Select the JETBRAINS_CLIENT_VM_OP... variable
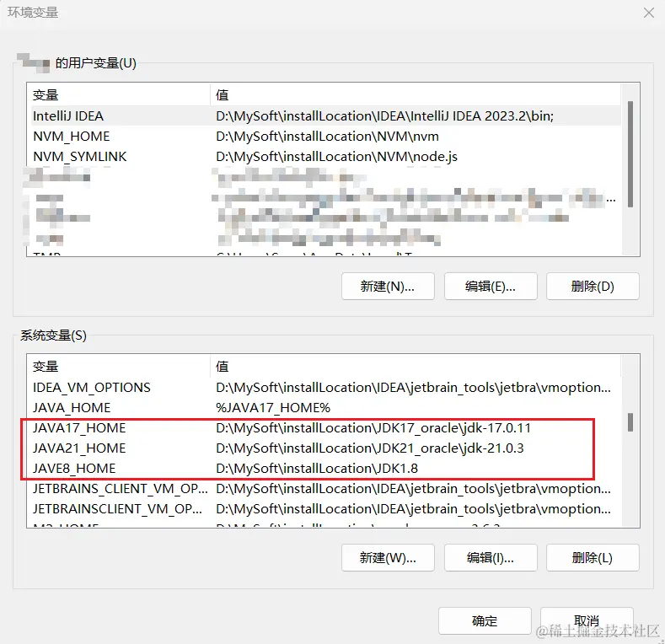The height and width of the screenshot is (644, 665). (120, 489)
